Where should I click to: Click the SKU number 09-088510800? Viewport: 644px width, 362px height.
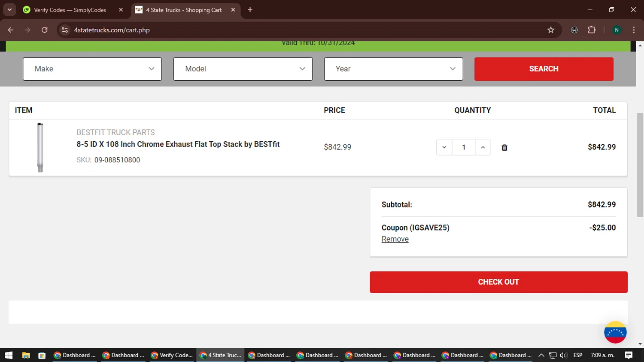tap(117, 160)
